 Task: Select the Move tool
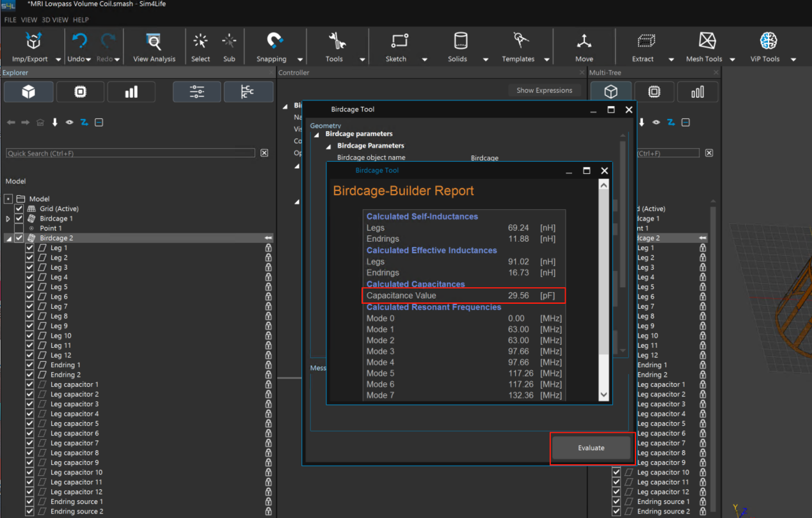click(x=584, y=42)
